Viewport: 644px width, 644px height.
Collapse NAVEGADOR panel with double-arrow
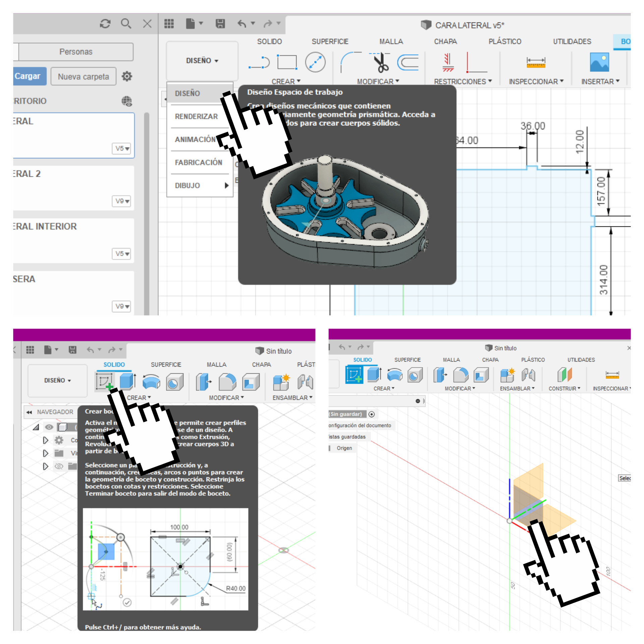pos(30,412)
